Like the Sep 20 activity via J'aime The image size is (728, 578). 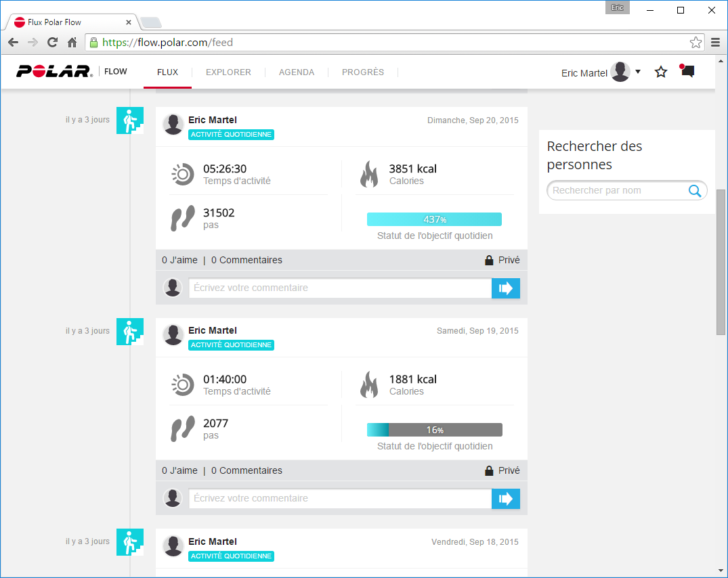coord(179,260)
